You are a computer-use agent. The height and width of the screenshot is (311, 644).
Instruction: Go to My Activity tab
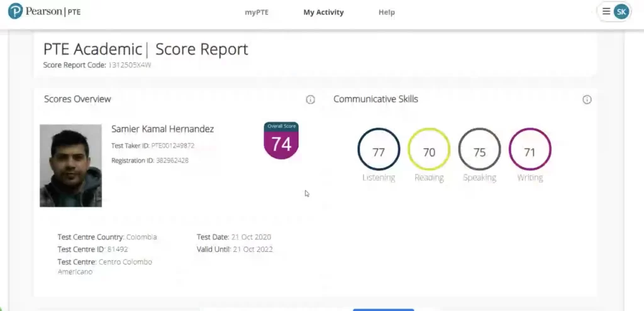(x=324, y=13)
